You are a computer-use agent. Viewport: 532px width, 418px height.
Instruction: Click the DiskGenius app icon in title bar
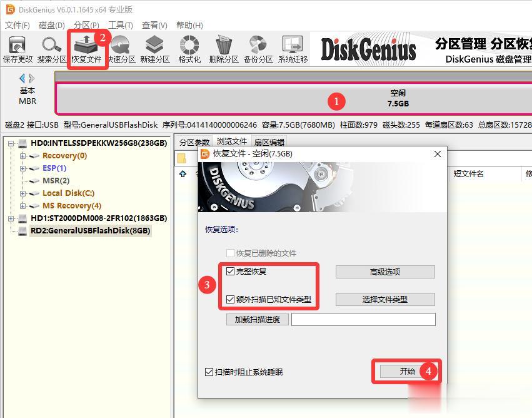11,9
